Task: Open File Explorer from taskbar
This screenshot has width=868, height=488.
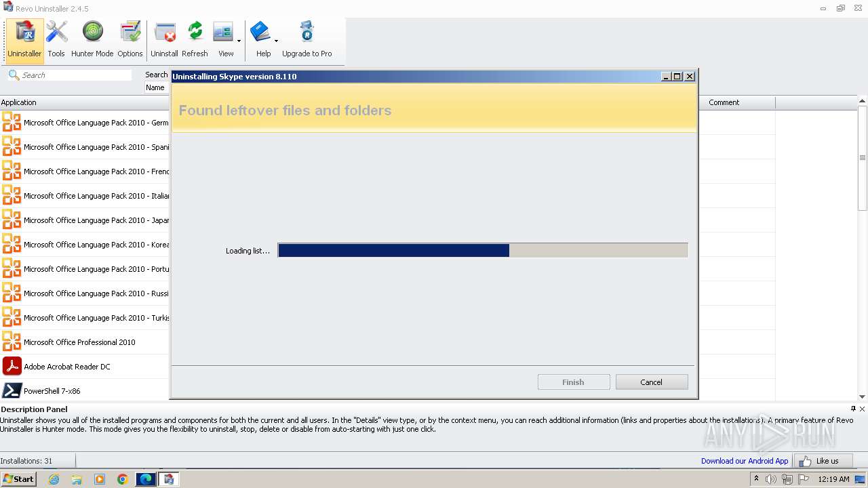Action: point(77,479)
